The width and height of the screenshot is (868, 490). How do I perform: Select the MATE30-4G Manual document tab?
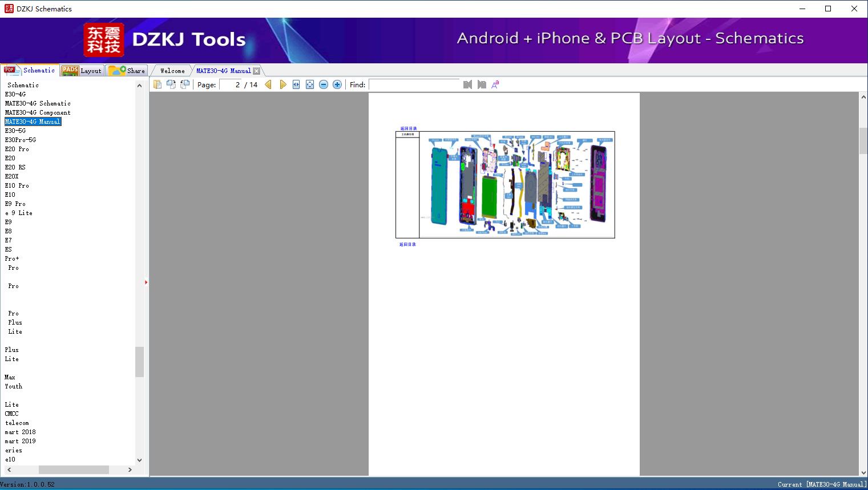[x=224, y=71]
